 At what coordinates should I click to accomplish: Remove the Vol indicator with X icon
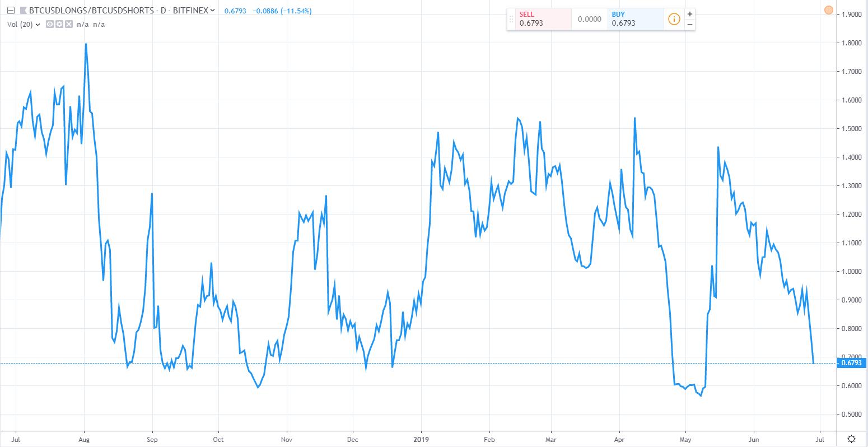point(68,24)
